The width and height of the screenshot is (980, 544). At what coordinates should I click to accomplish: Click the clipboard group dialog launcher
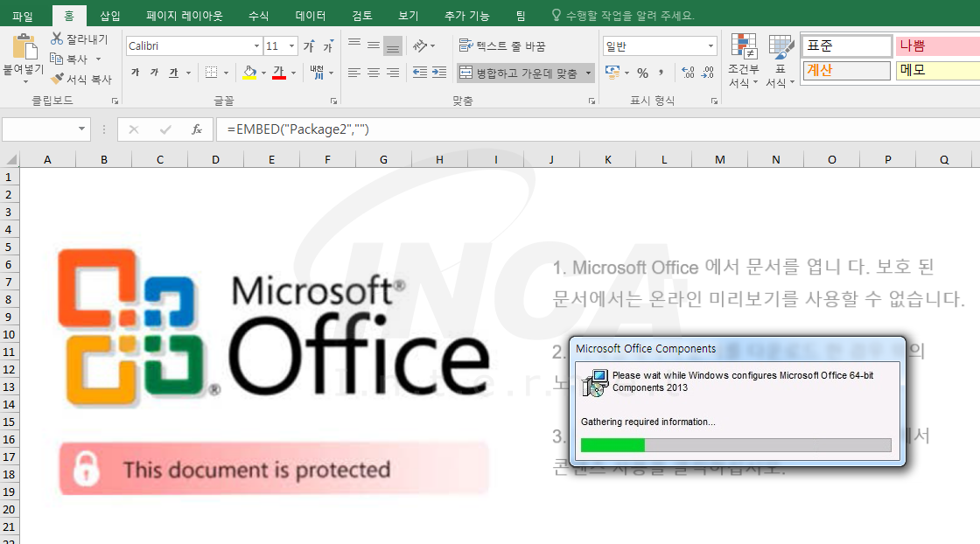pos(115,101)
